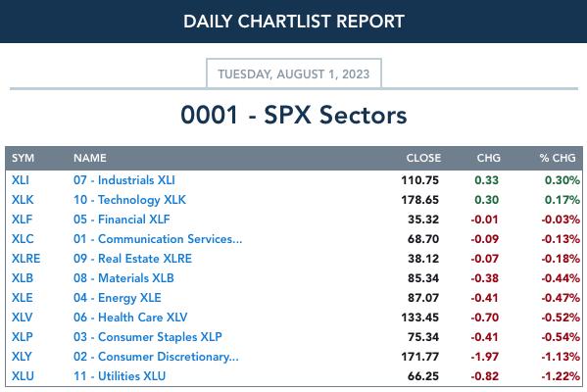587x392 pixels.
Task: Open '07 - Industrials XLI' chart
Action: 123,180
